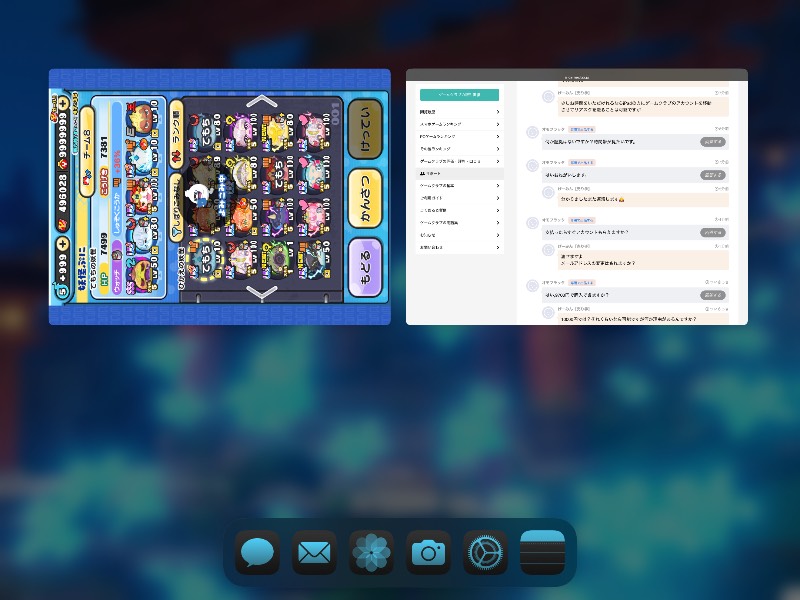800x600 pixels.
Task: Select the purple-faced SSS Lv50 team medal
Action: [142, 277]
